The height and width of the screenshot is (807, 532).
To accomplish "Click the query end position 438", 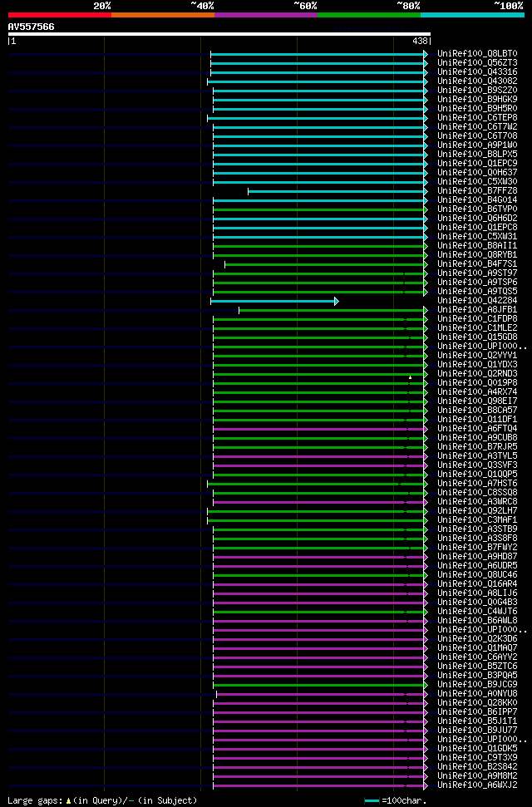I will [421, 42].
